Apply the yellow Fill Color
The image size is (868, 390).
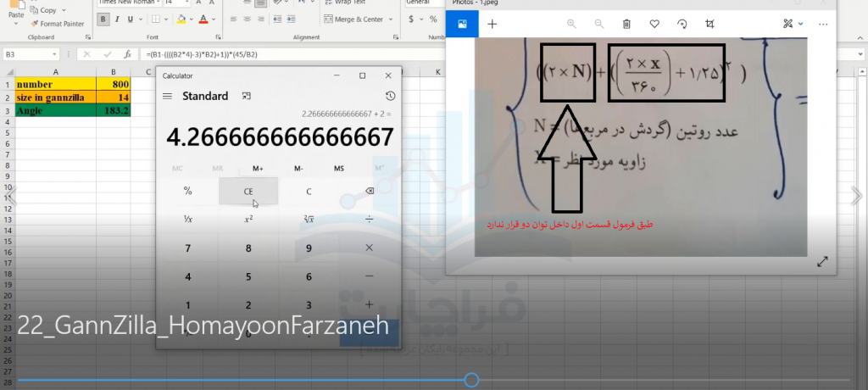coord(181,19)
